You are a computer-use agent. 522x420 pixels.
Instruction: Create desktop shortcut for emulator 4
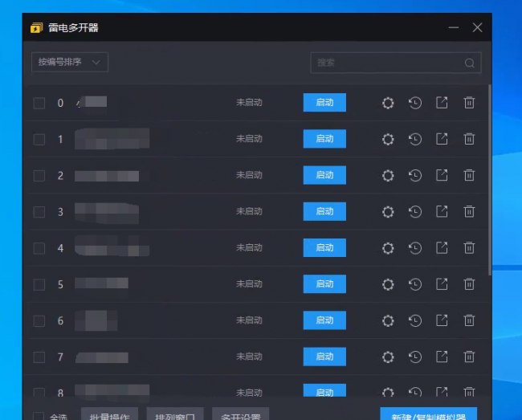[x=442, y=247]
